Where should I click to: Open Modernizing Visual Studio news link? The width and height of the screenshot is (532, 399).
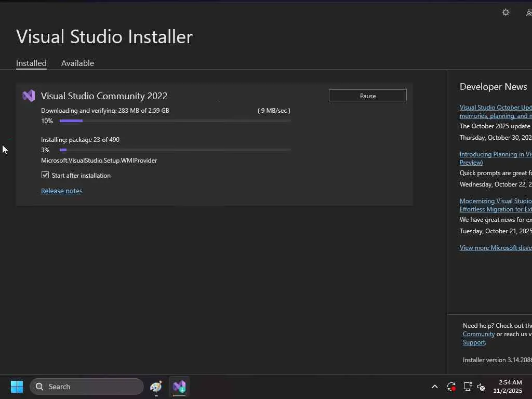pyautogui.click(x=496, y=205)
